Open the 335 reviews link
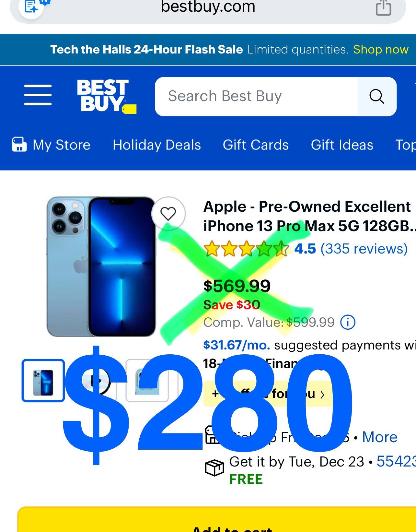The height and width of the screenshot is (532, 416). click(x=364, y=249)
